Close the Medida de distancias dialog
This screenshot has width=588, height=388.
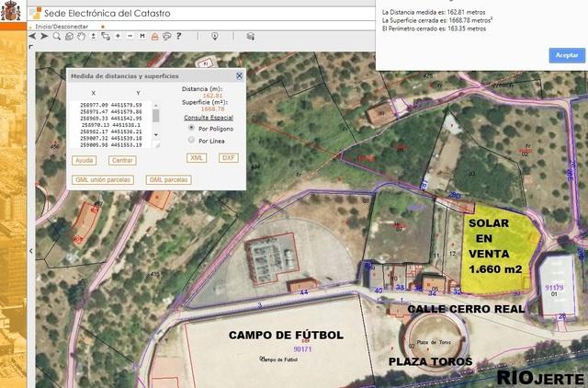pyautogui.click(x=239, y=75)
